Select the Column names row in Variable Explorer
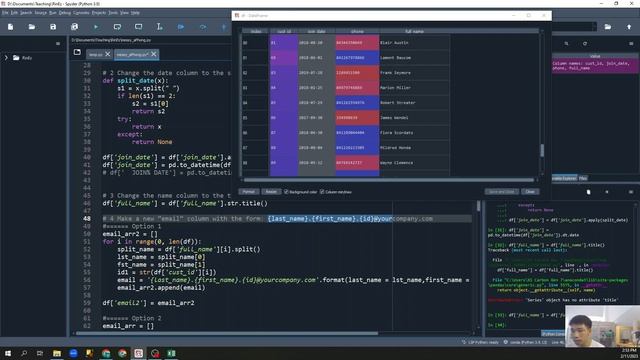Viewport: 640px width, 360px height. (596, 66)
